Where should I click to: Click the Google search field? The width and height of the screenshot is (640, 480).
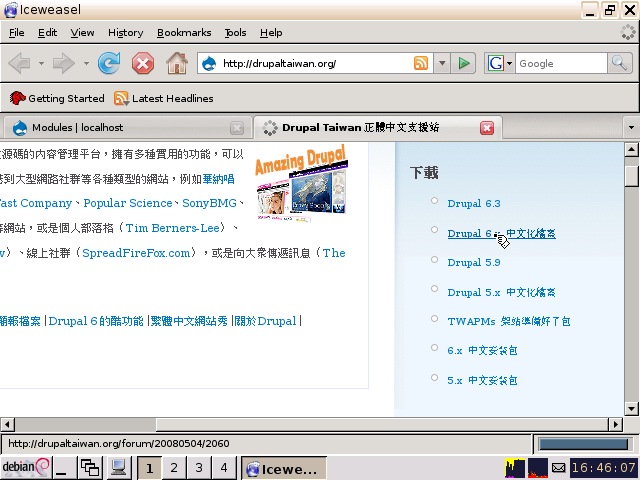click(x=561, y=63)
